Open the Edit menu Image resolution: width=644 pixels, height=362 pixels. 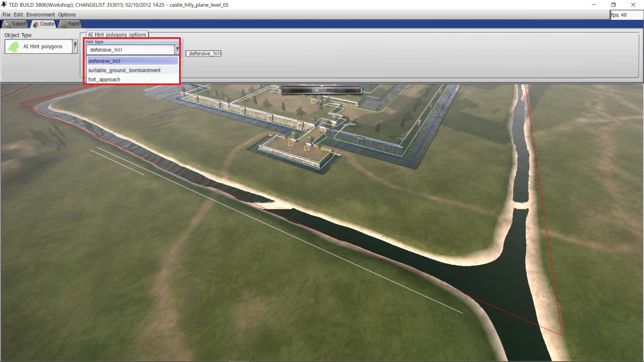[x=18, y=14]
